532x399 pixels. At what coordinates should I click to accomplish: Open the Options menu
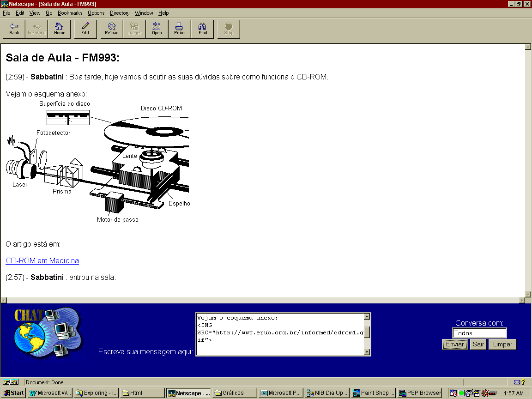(x=96, y=13)
